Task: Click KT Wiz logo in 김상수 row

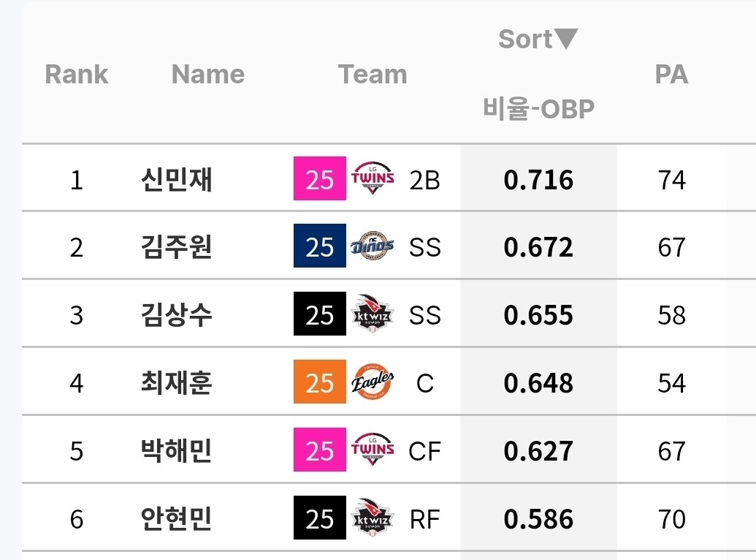Action: [x=373, y=314]
